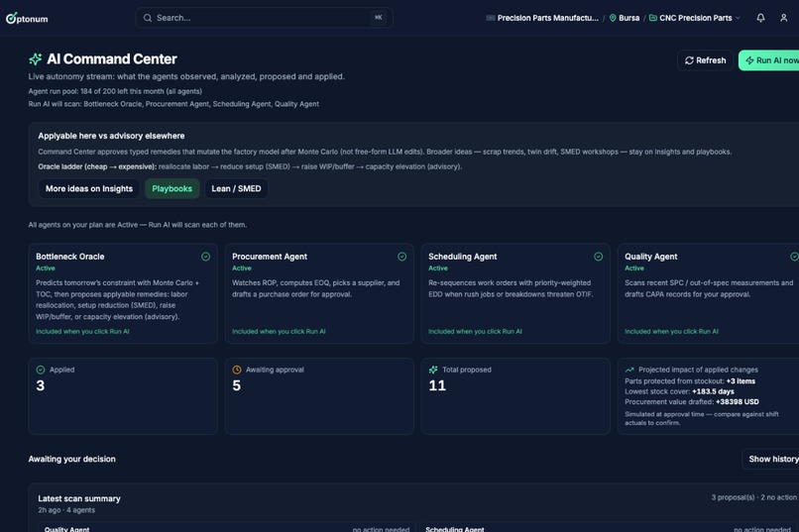The height and width of the screenshot is (532, 799).
Task: Open the Playbooks button
Action: [x=172, y=188]
